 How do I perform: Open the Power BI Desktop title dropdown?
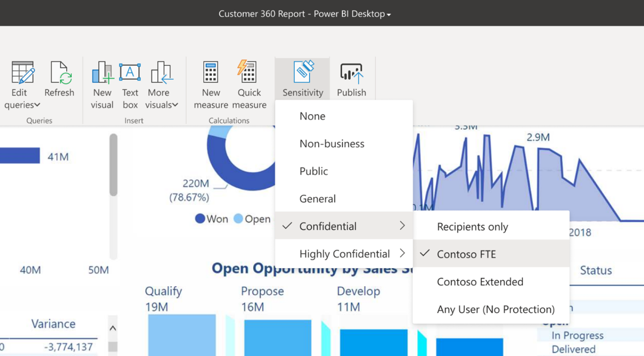[389, 14]
